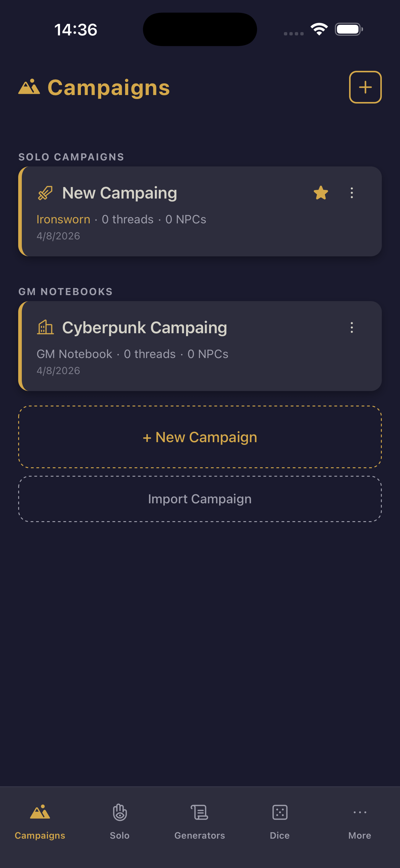Tap the battery status icon
Image resolution: width=400 pixels, height=868 pixels.
[x=348, y=29]
